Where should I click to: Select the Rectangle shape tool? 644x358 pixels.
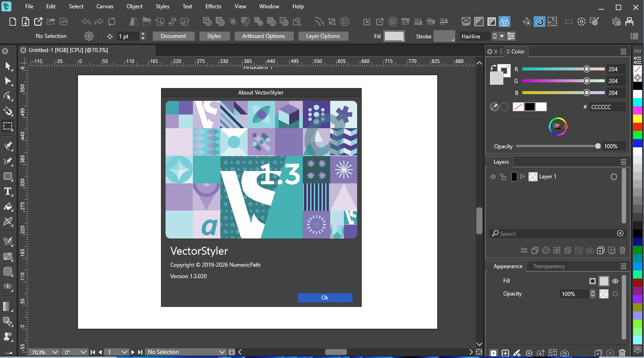point(8,176)
